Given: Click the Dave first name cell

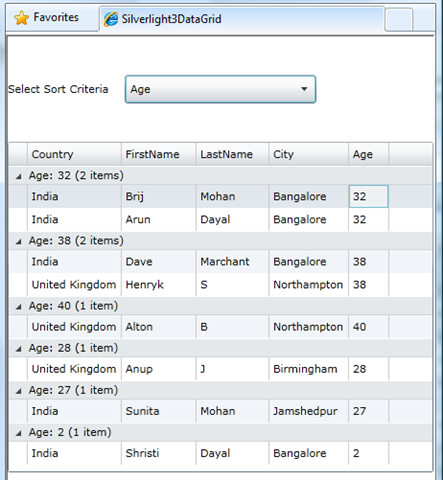Looking at the screenshot, I should coord(159,262).
